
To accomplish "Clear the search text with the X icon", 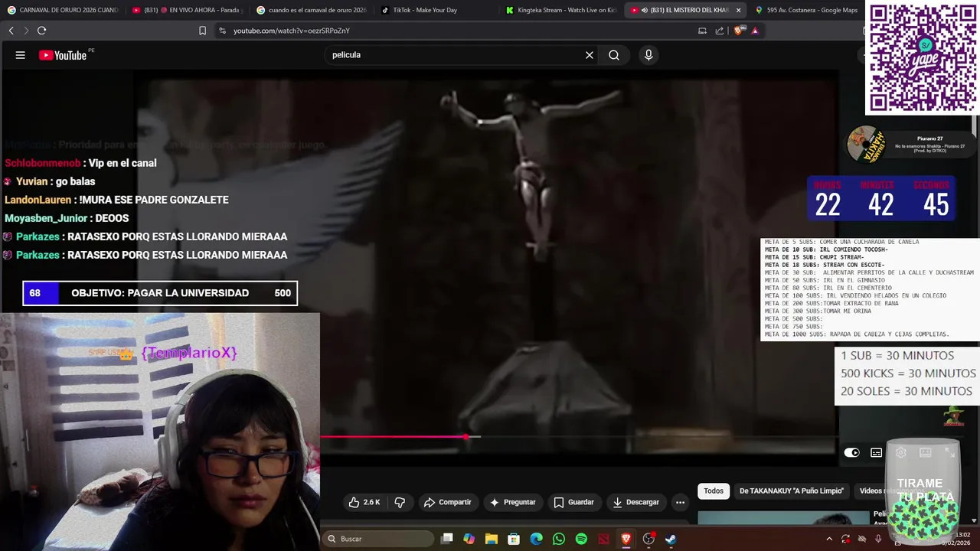I will pos(590,55).
